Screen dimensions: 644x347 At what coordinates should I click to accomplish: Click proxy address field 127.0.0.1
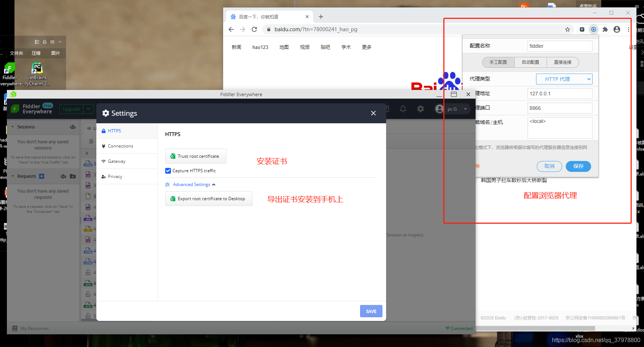[560, 94]
